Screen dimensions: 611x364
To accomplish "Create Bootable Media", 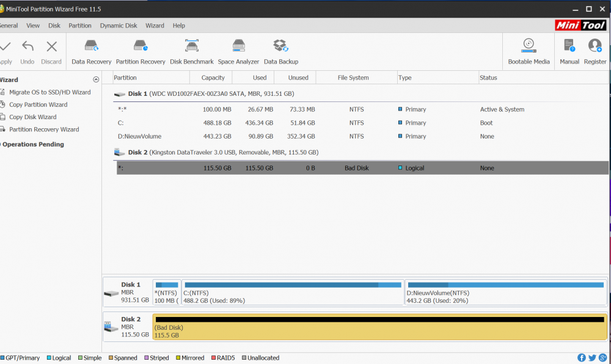I will (x=529, y=52).
